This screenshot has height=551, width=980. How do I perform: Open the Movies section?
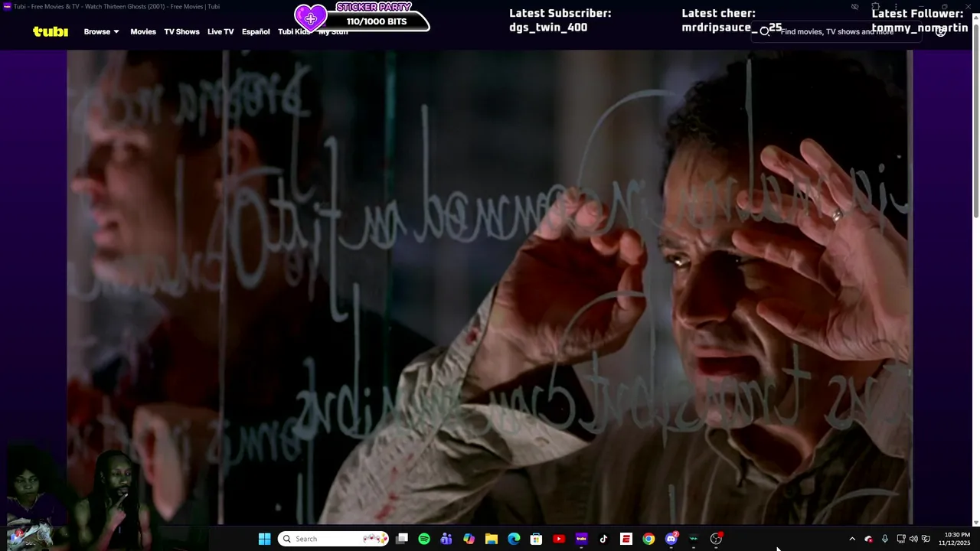pos(143,31)
